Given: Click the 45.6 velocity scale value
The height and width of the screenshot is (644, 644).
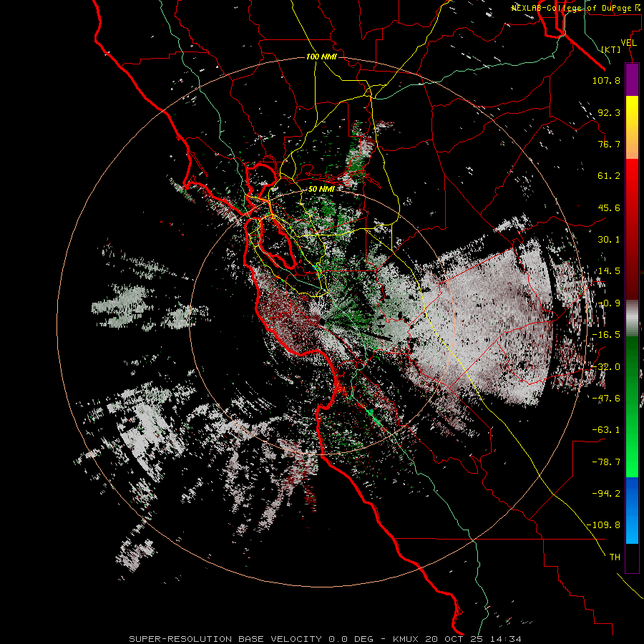Looking at the screenshot, I should pos(609,208).
